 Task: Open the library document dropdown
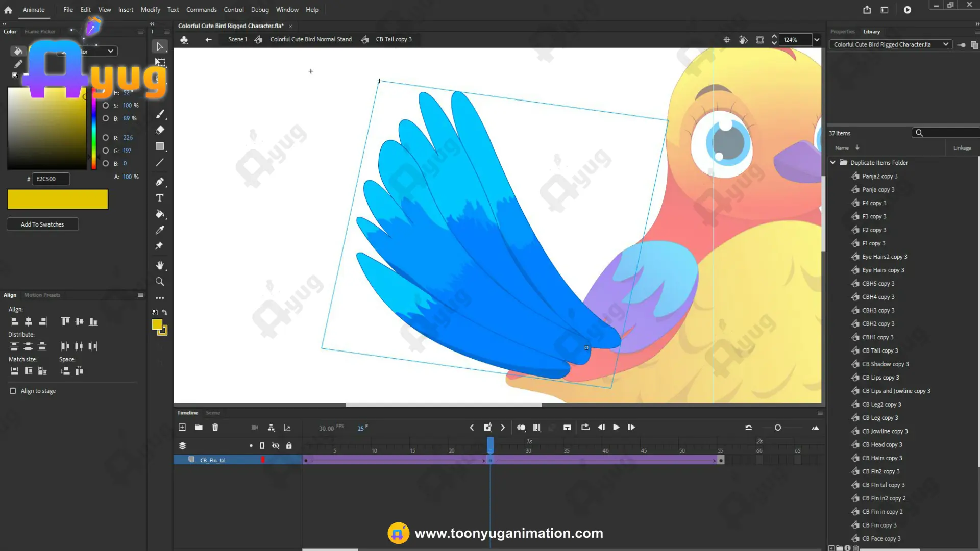tap(891, 44)
